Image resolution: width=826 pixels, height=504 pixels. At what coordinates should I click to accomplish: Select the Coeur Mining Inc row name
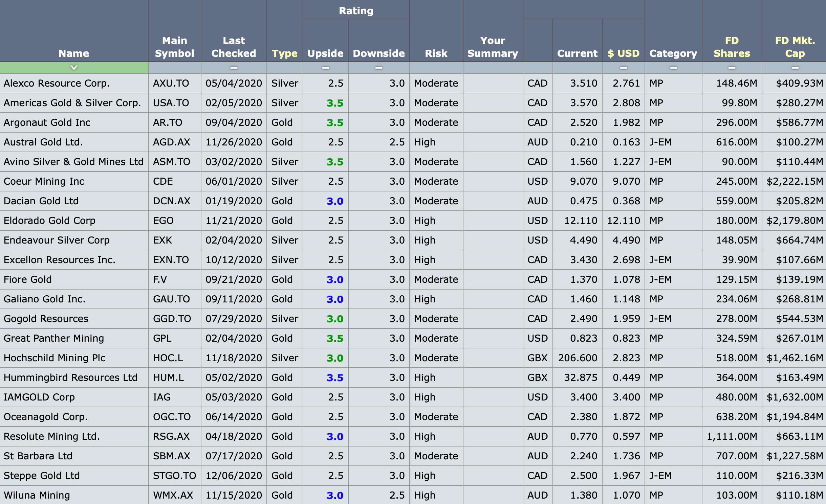coord(44,181)
